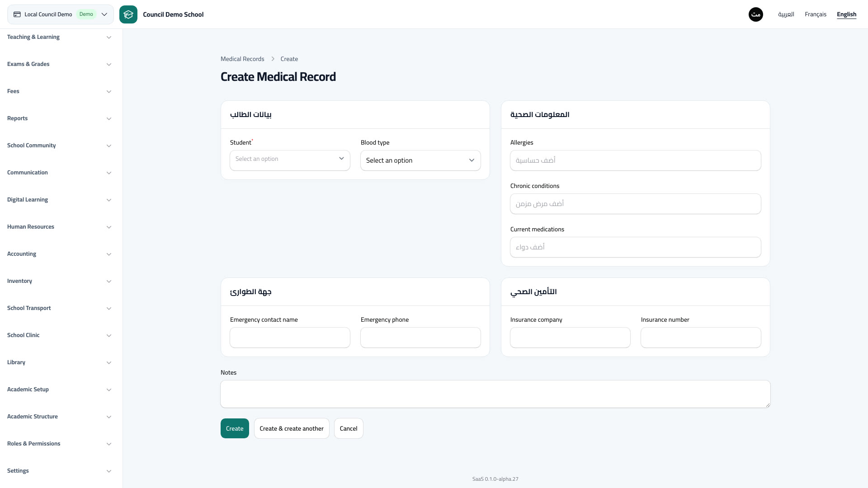This screenshot has width=868, height=488.
Task: Open the Local Council Demo tenant switcher
Action: [61, 14]
